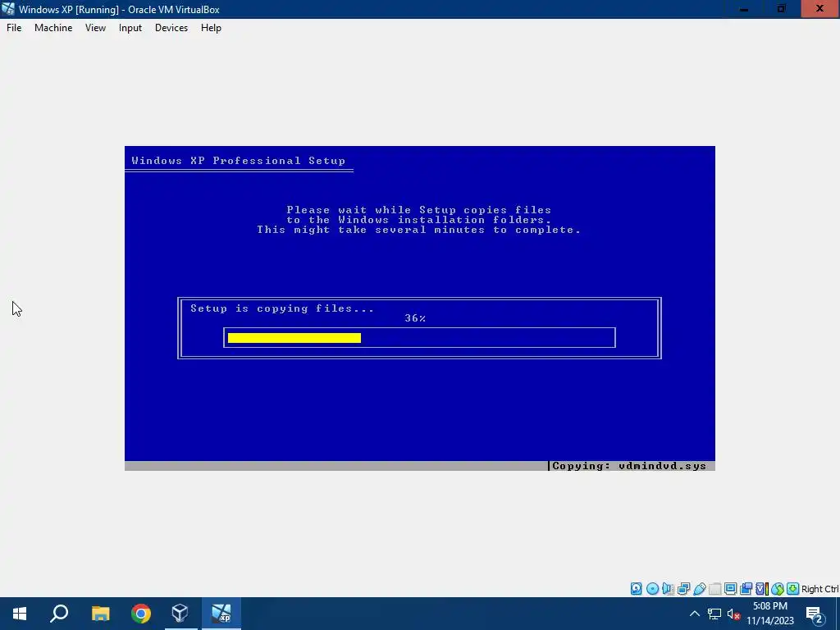
Task: Click the yellow setup progress bar
Action: [x=294, y=337]
